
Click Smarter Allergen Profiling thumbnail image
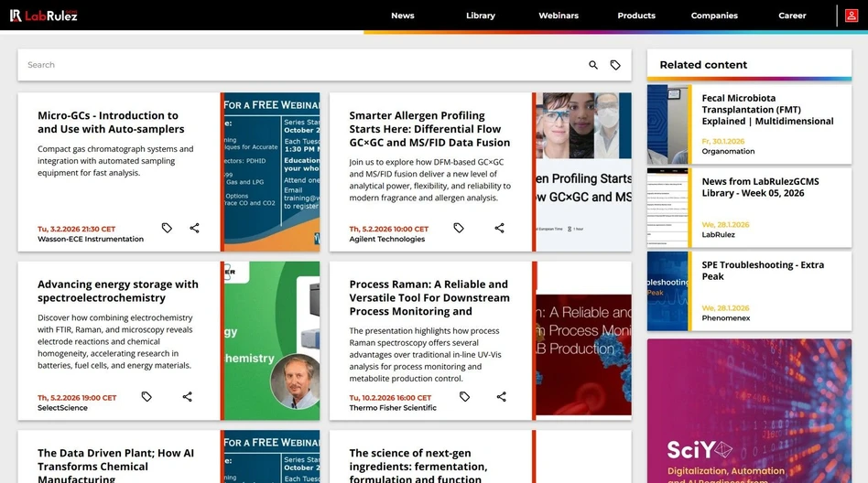click(583, 172)
